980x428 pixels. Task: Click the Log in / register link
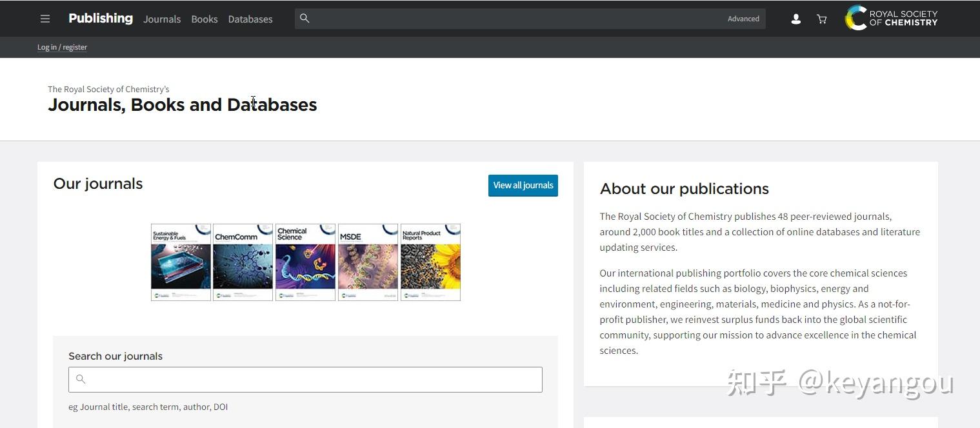(62, 47)
